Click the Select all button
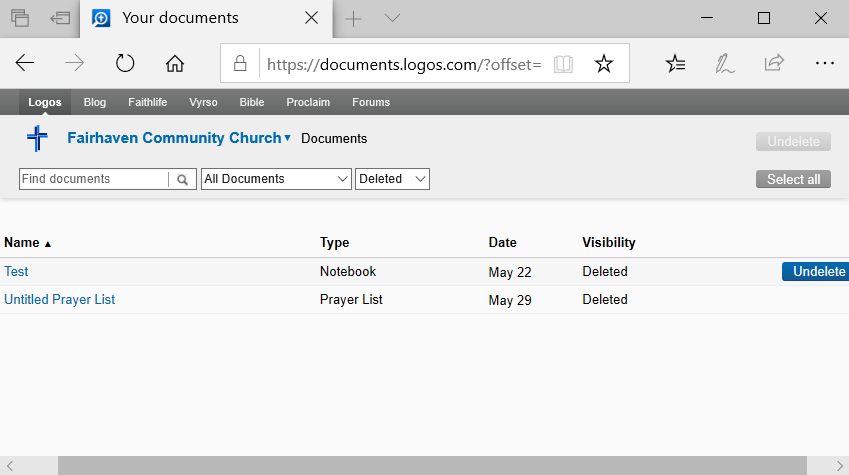849x475 pixels. [x=793, y=179]
